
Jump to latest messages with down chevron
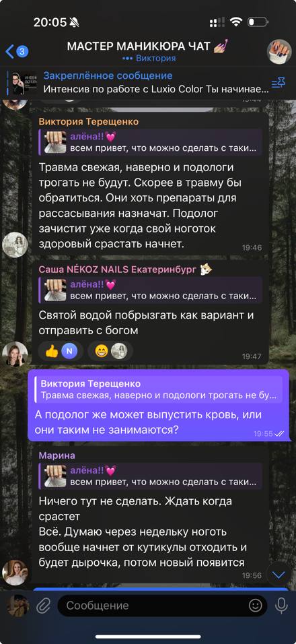click(x=279, y=575)
